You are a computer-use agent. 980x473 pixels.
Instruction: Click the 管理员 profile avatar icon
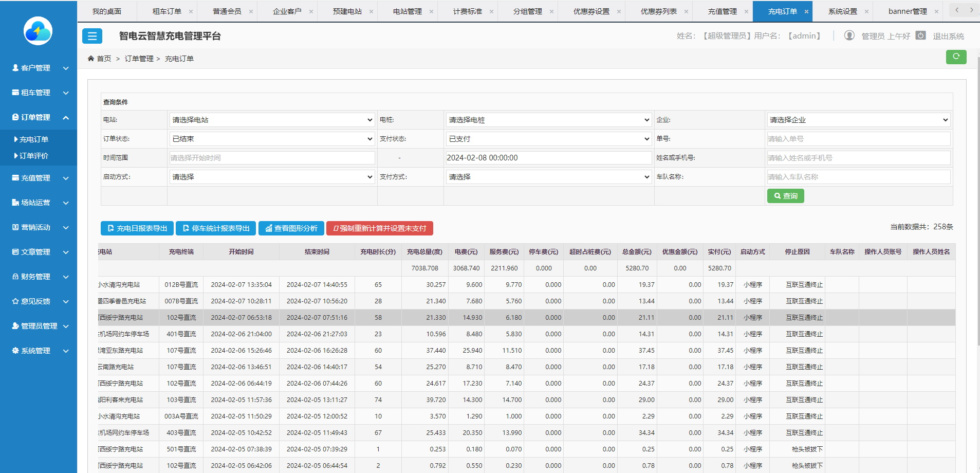[x=849, y=35]
